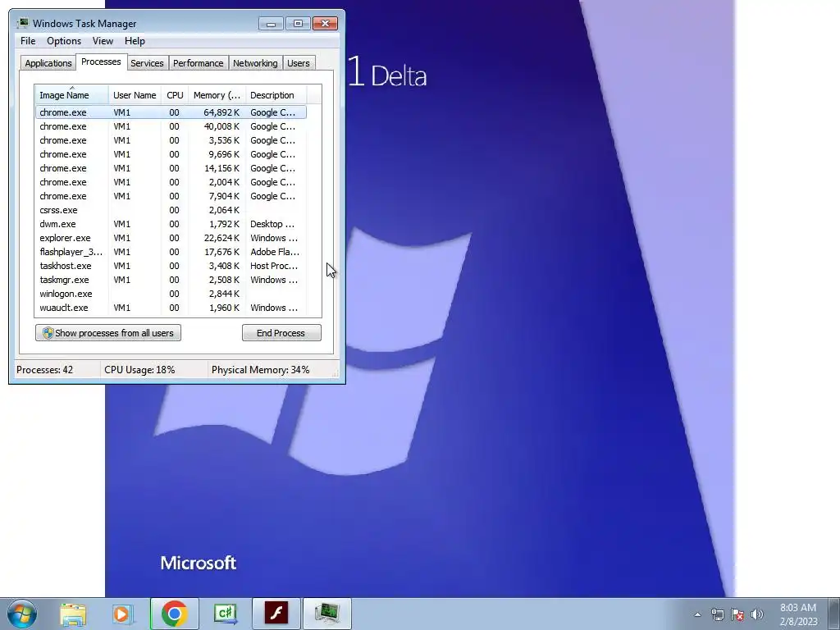
Task: Switch to the Chrome taskbar button
Action: tap(174, 614)
